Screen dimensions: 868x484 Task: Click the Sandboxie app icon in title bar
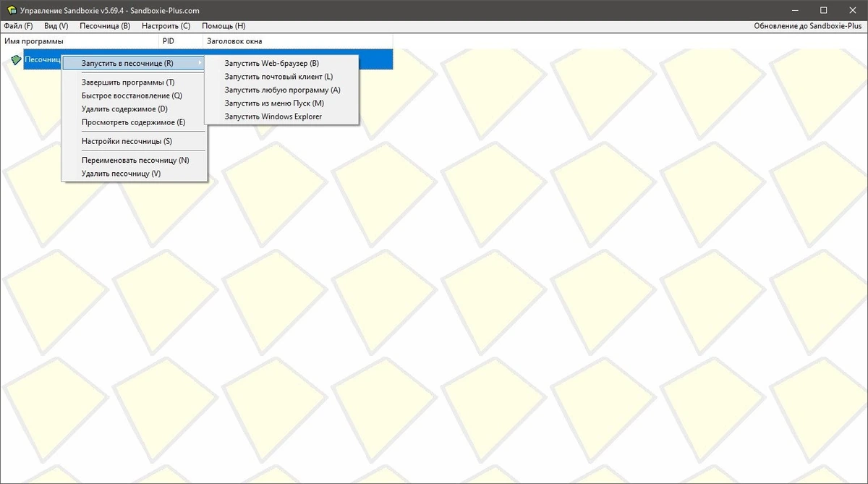tap(11, 11)
